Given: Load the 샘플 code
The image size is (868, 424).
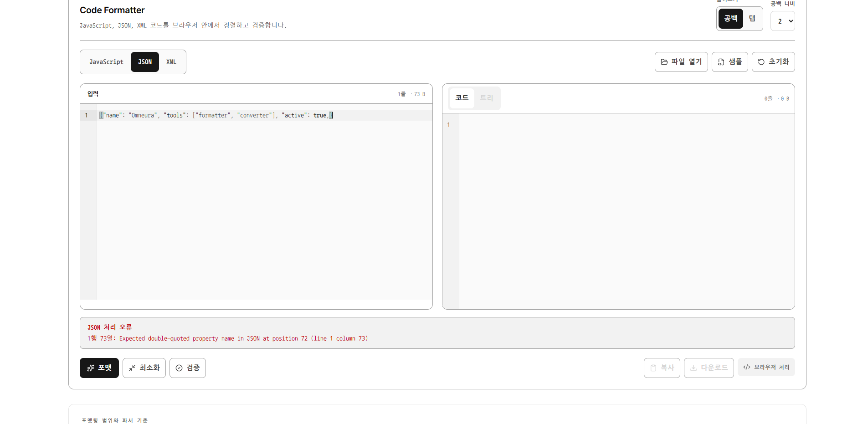Looking at the screenshot, I should (x=730, y=62).
